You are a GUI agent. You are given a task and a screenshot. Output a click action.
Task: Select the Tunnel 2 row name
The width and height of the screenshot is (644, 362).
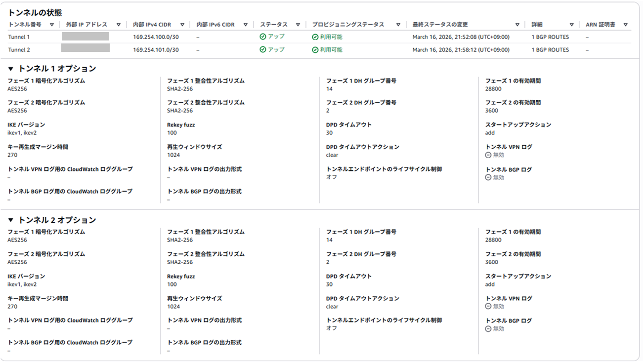click(x=19, y=50)
